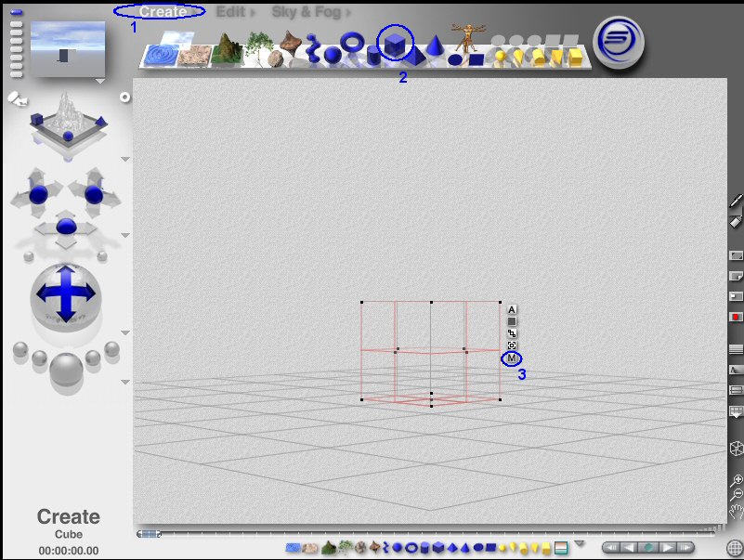Viewport: 744px width, 560px height.
Task: Click the flyaround camera view icon
Action: click(x=18, y=98)
